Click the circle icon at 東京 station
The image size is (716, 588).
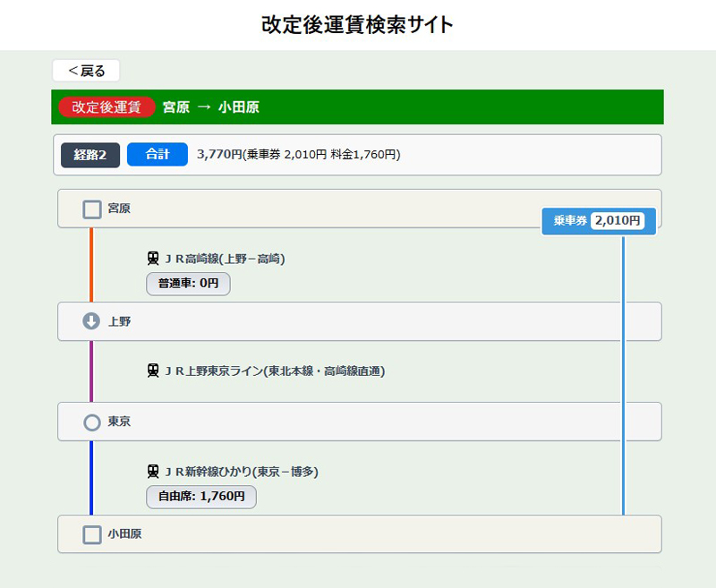click(91, 422)
